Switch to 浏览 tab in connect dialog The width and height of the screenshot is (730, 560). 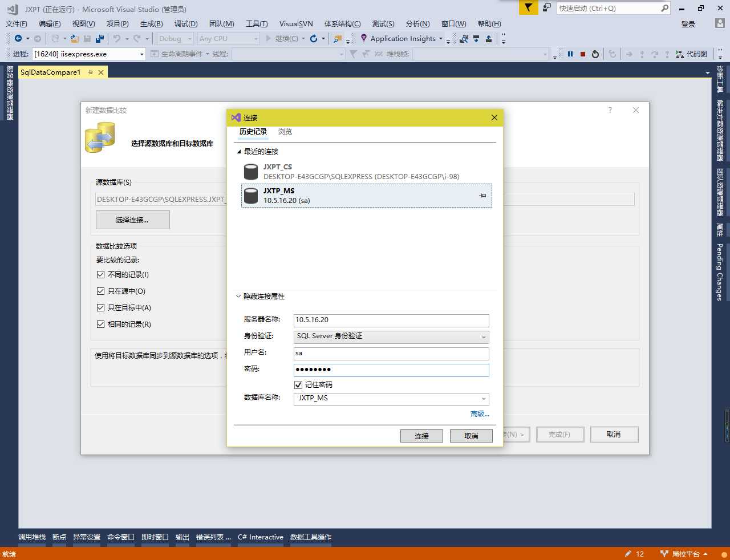tap(285, 132)
